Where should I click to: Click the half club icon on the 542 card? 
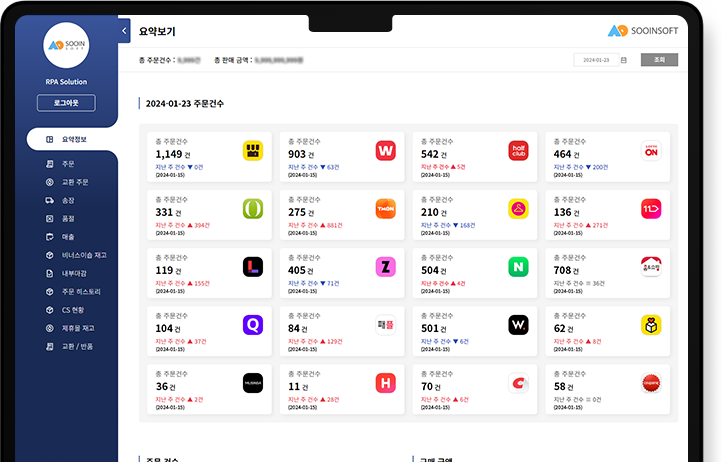(x=518, y=151)
